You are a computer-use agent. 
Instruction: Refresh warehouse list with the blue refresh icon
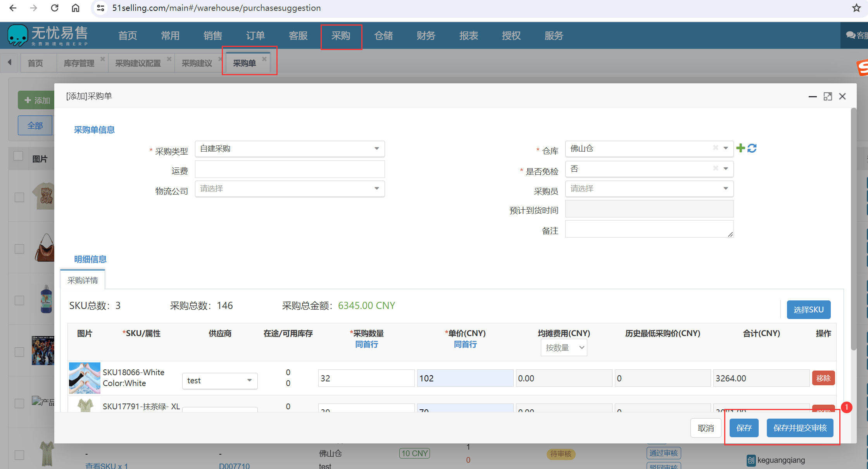(x=752, y=148)
